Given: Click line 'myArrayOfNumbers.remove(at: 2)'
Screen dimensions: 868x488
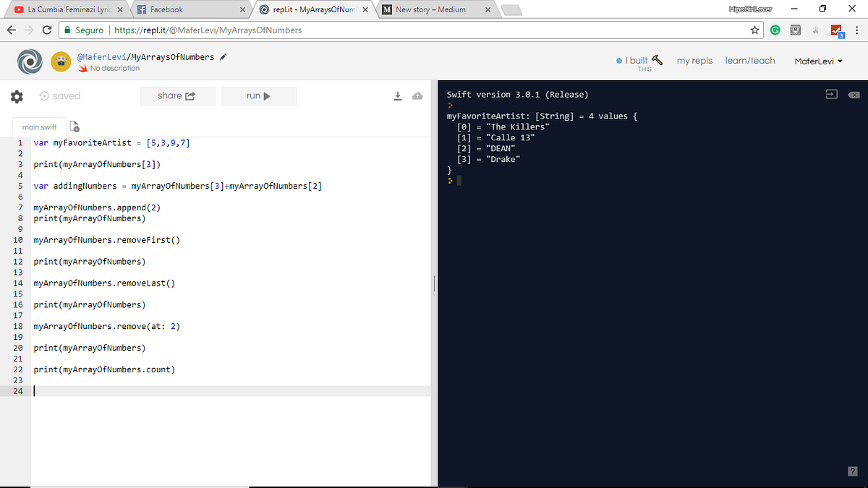Looking at the screenshot, I should click(x=106, y=326).
